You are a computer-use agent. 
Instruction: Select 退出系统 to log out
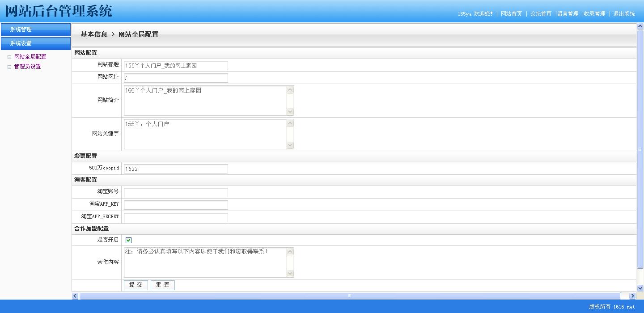(624, 14)
